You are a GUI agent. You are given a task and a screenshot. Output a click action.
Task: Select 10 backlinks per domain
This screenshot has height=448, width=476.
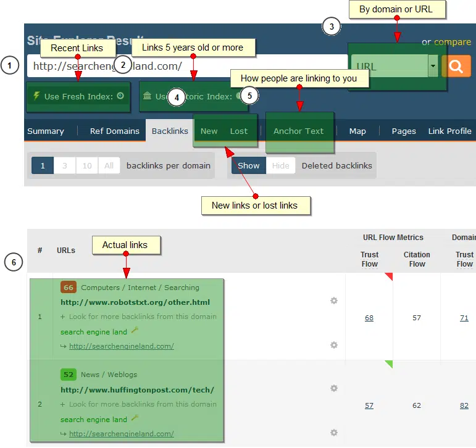coord(87,165)
